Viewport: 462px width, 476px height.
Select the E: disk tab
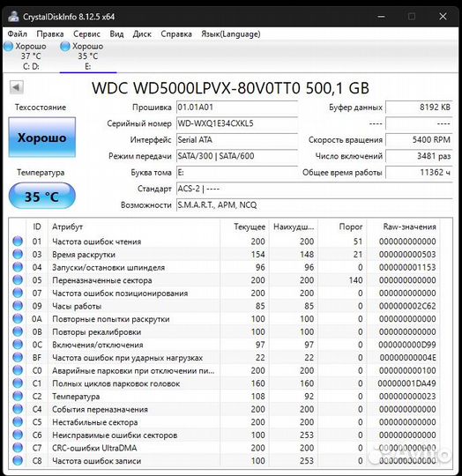click(x=88, y=56)
